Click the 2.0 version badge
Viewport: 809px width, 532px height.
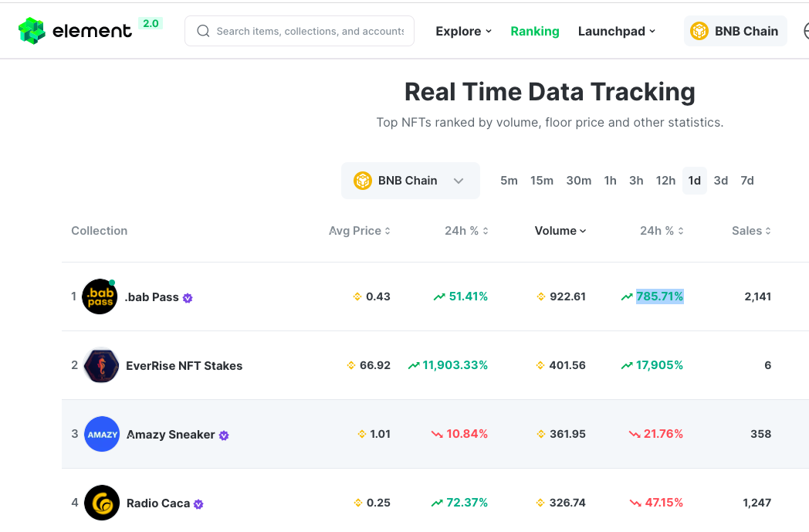coord(151,23)
